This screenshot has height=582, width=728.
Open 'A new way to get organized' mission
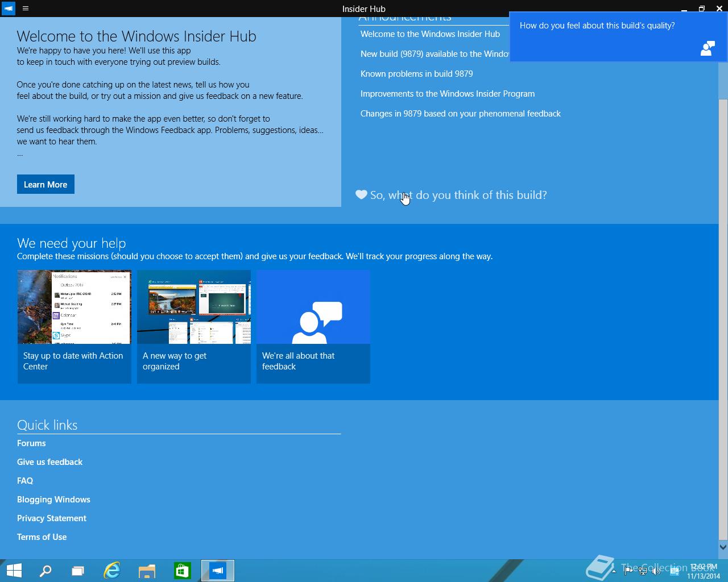[x=194, y=327]
